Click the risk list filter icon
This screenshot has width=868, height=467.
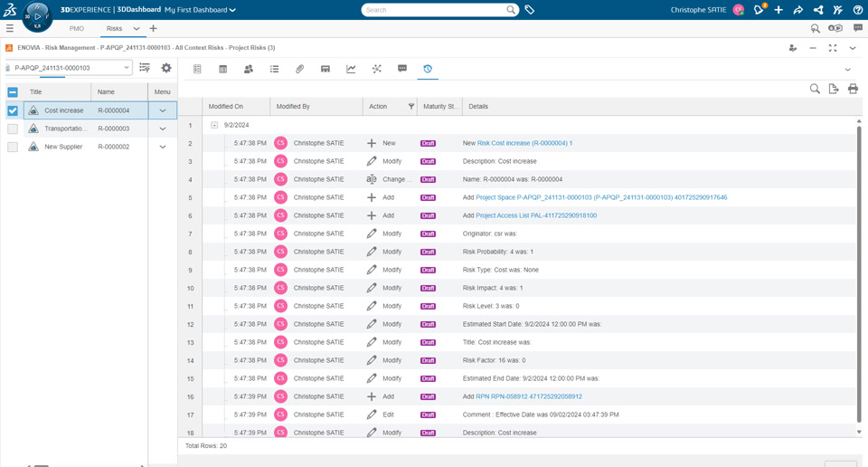coord(145,68)
